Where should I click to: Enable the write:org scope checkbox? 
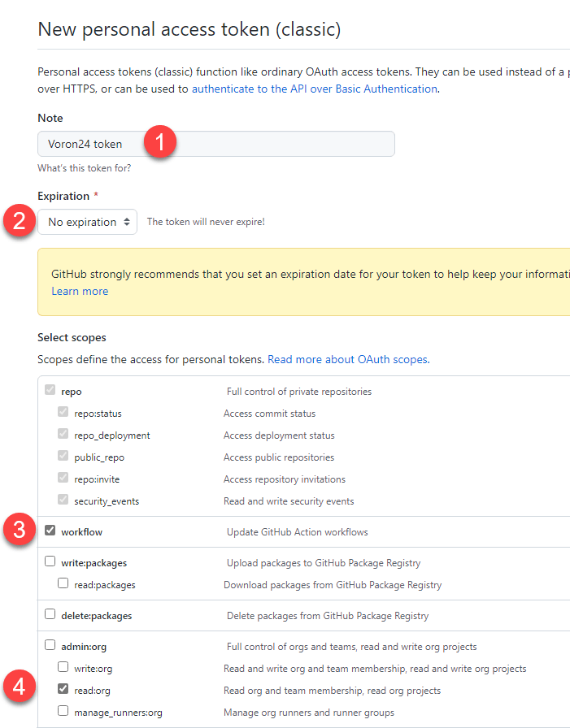(x=63, y=668)
